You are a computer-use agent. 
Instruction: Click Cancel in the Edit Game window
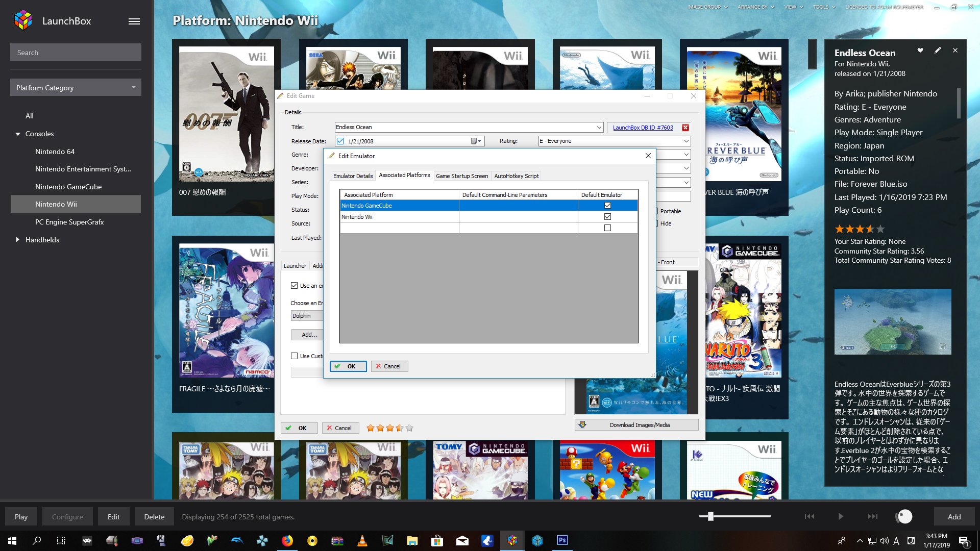pyautogui.click(x=340, y=428)
